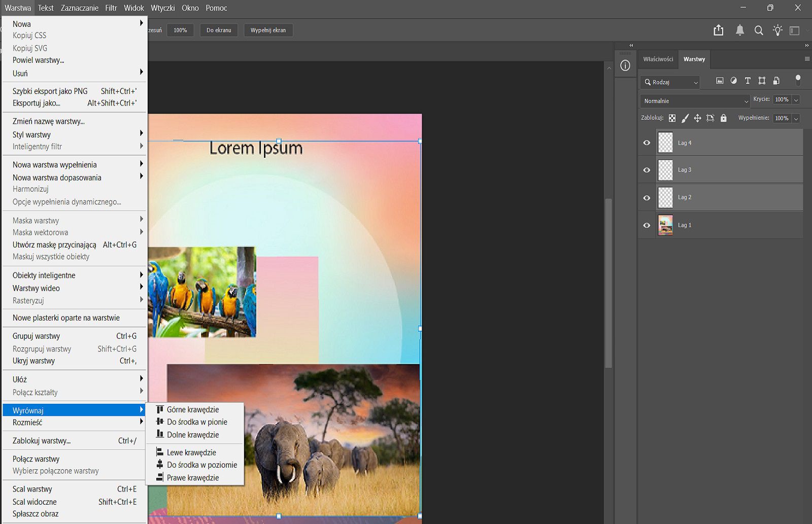812x524 pixels.
Task: Toggle the layer filter on/off switch
Action: click(798, 80)
